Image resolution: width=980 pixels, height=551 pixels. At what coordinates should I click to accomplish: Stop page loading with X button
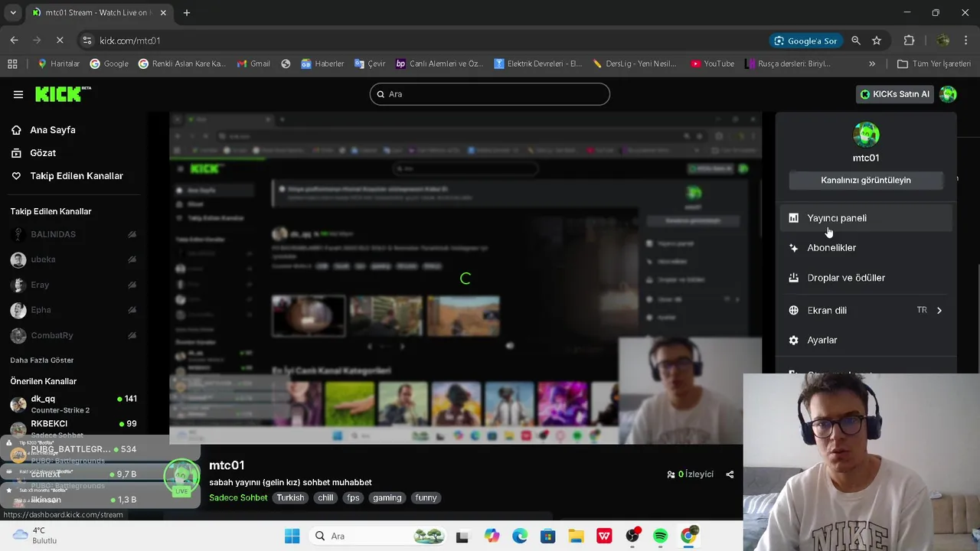(x=60, y=41)
